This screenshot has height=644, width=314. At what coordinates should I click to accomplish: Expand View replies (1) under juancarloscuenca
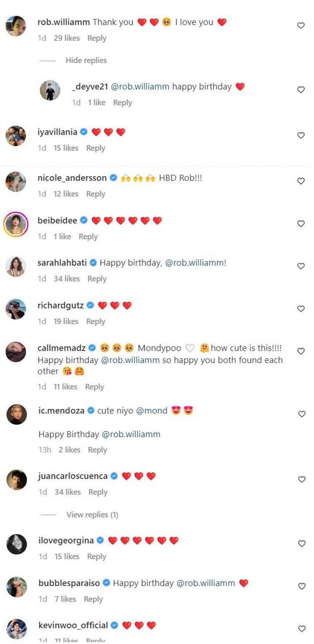pos(92,514)
